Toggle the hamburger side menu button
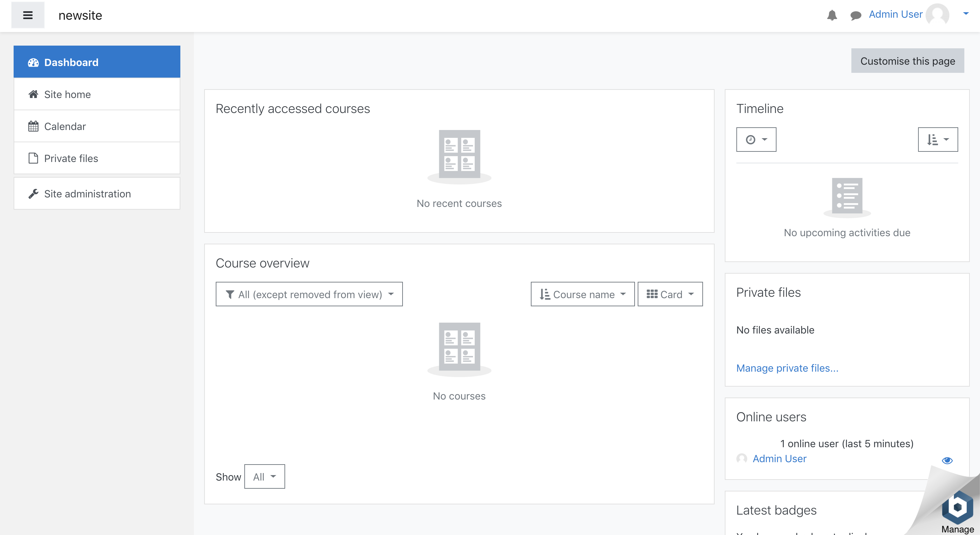Screen dimensions: 980x535 27,15
